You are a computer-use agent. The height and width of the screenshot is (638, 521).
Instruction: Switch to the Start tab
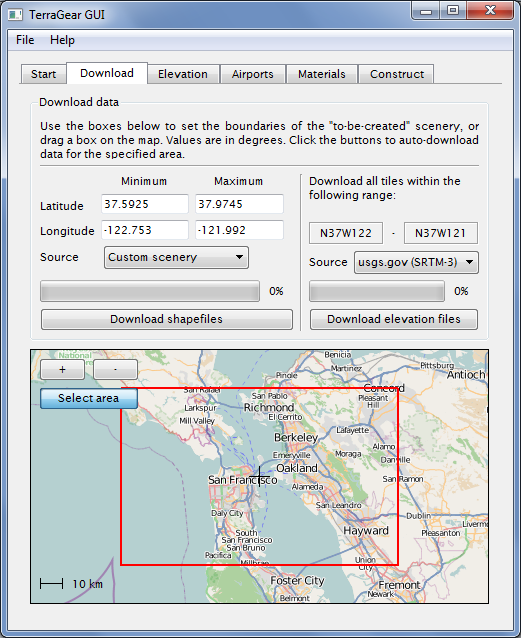(x=43, y=74)
